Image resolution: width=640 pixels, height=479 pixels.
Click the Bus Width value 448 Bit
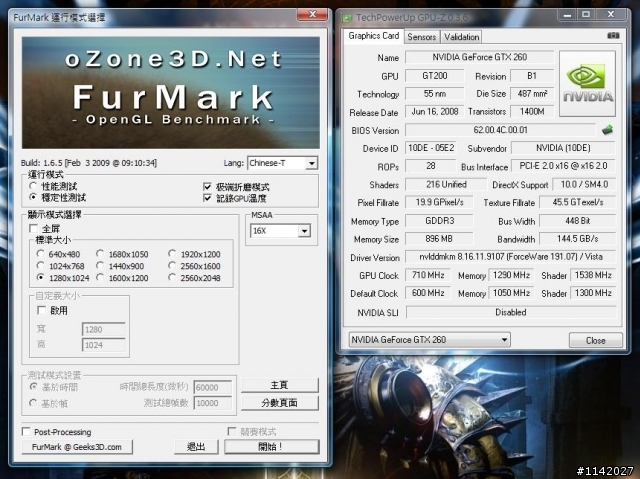[578, 221]
